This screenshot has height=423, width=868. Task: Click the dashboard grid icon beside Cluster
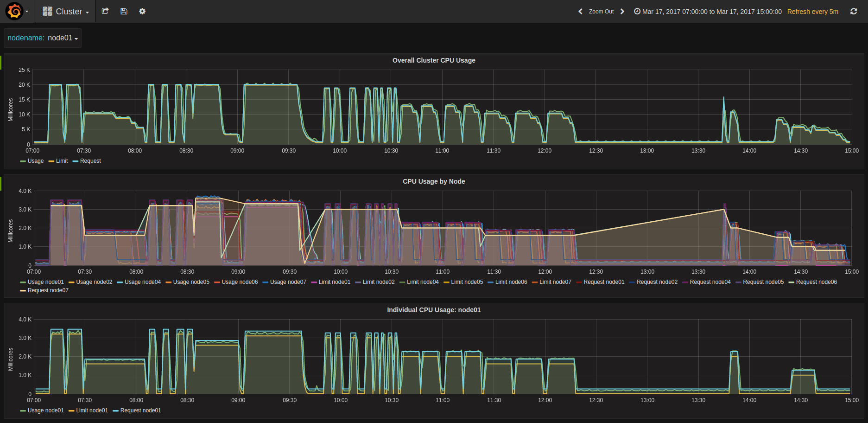47,11
